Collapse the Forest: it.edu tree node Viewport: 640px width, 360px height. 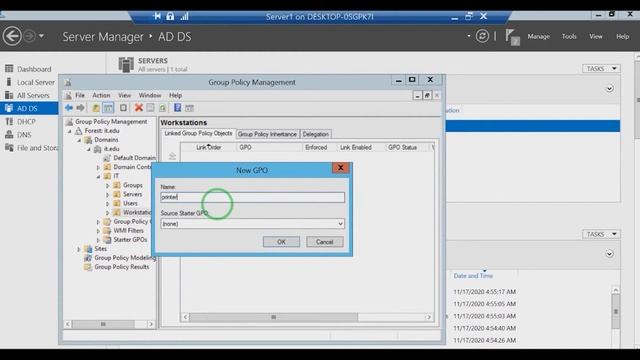(x=70, y=131)
